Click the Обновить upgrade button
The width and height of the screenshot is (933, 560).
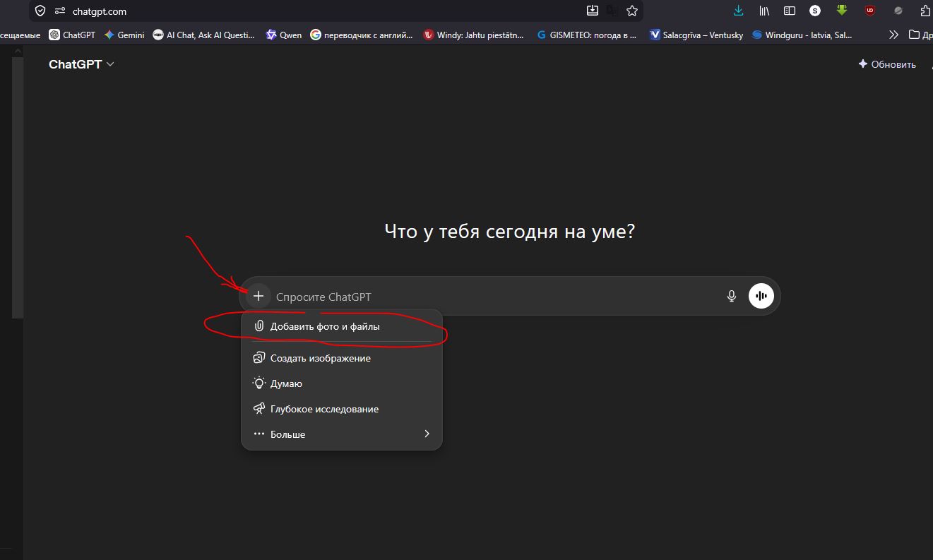pyautogui.click(x=886, y=64)
